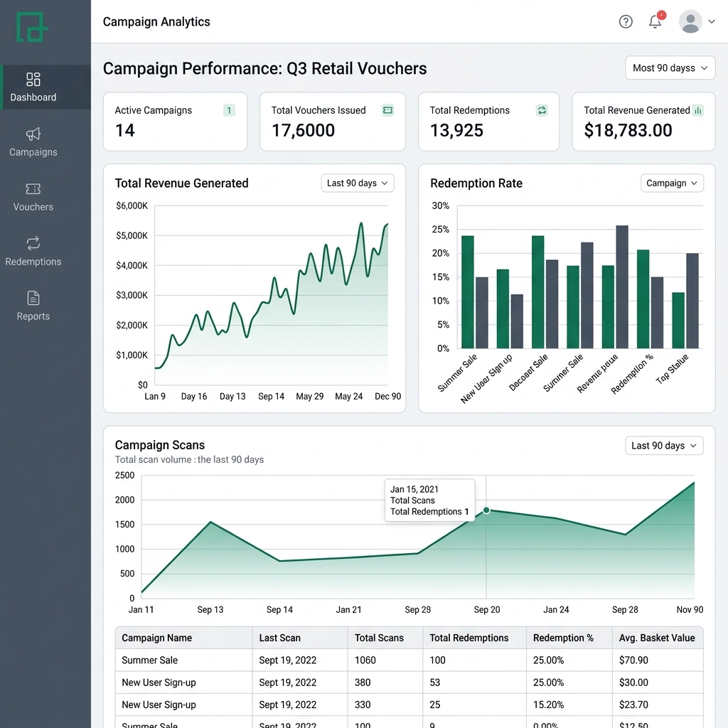Click the Summer Sale row name in the table

tap(149, 660)
